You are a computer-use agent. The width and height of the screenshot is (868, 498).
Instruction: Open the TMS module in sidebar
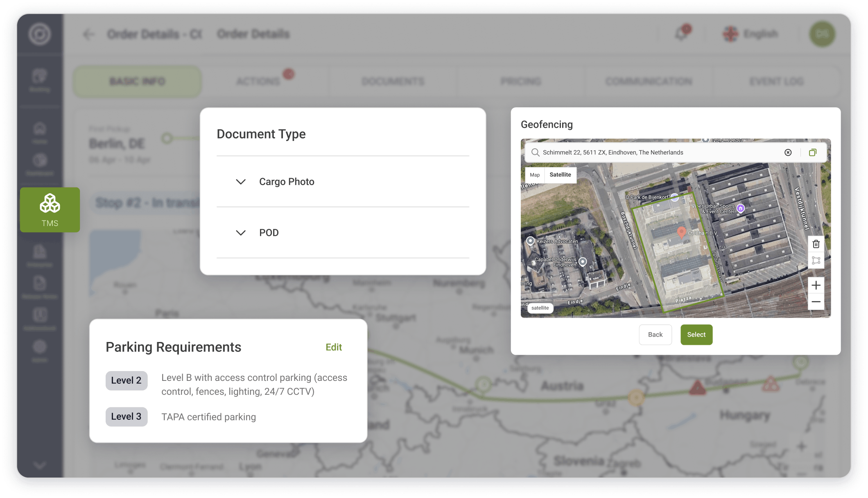tap(50, 210)
